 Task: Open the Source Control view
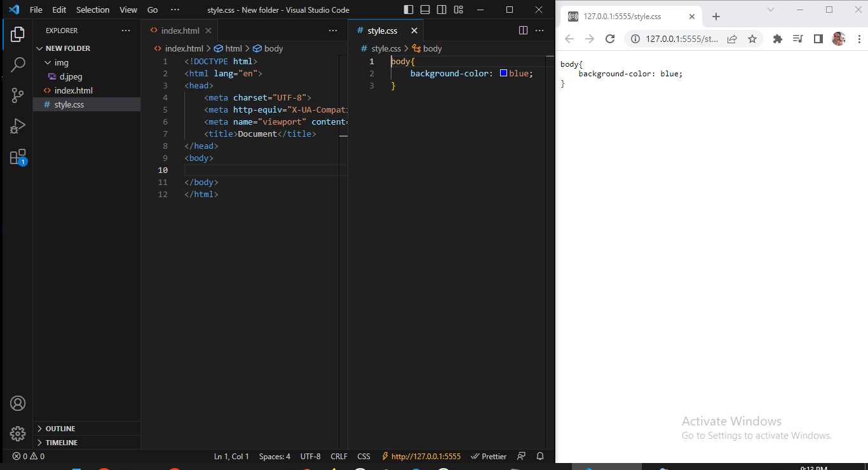tap(18, 95)
